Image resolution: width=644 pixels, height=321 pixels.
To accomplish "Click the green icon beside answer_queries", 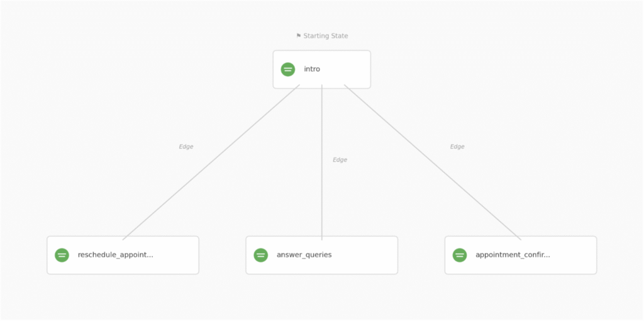I will (261, 255).
